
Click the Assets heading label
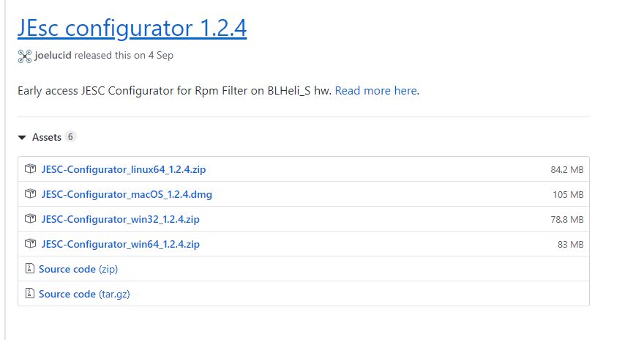47,137
